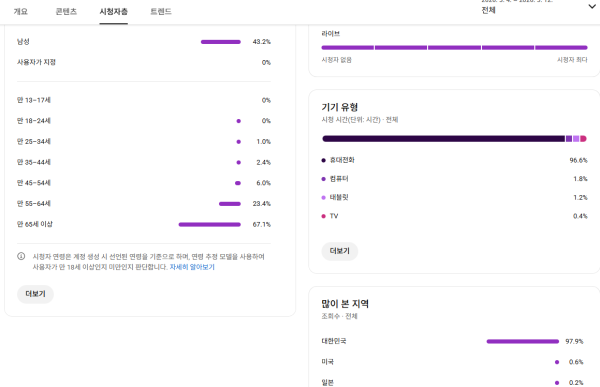The height and width of the screenshot is (387, 600).
Task: Follow the 자세히 알아보기 link
Action: (192, 267)
